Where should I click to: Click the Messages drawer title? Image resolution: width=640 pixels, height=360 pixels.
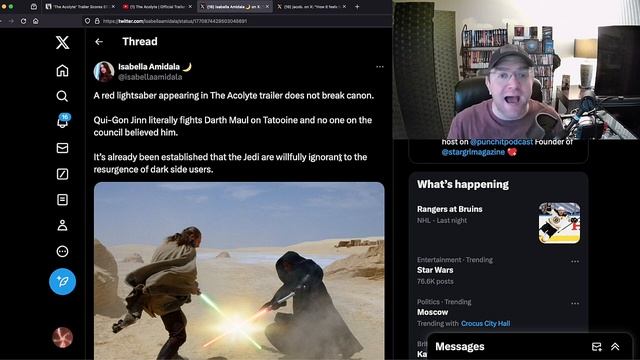point(460,347)
